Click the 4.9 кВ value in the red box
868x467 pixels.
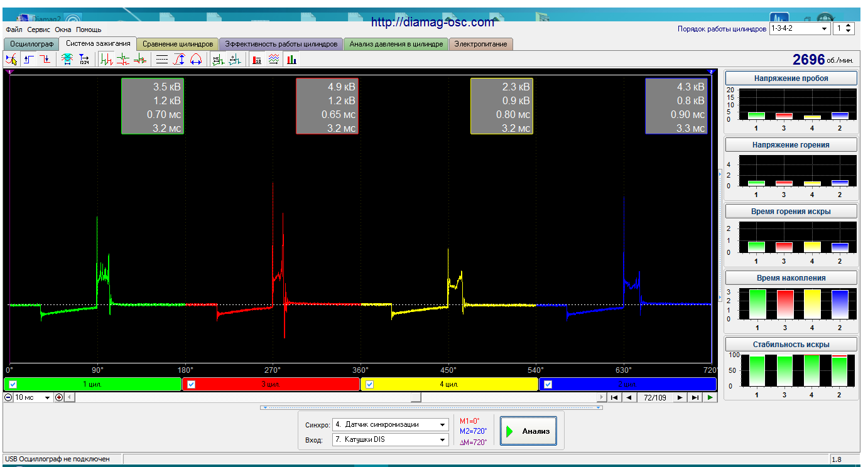[x=341, y=87]
